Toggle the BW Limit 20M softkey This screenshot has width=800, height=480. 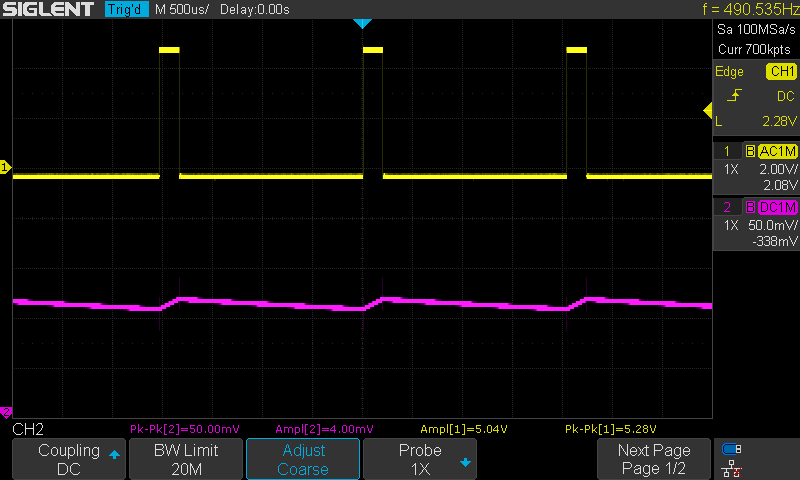click(x=186, y=459)
